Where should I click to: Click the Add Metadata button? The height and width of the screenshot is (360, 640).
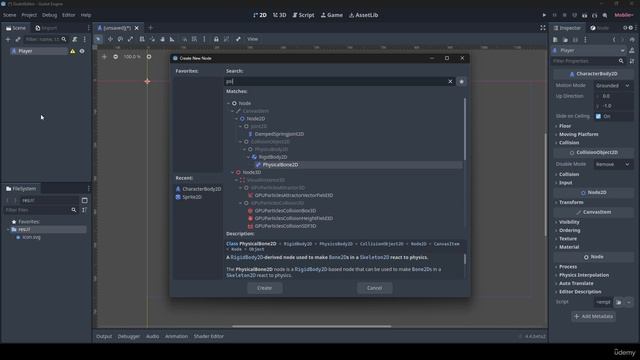(593, 316)
